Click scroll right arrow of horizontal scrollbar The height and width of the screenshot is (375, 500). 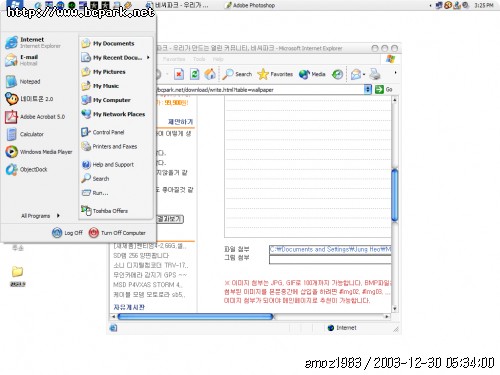(x=387, y=316)
